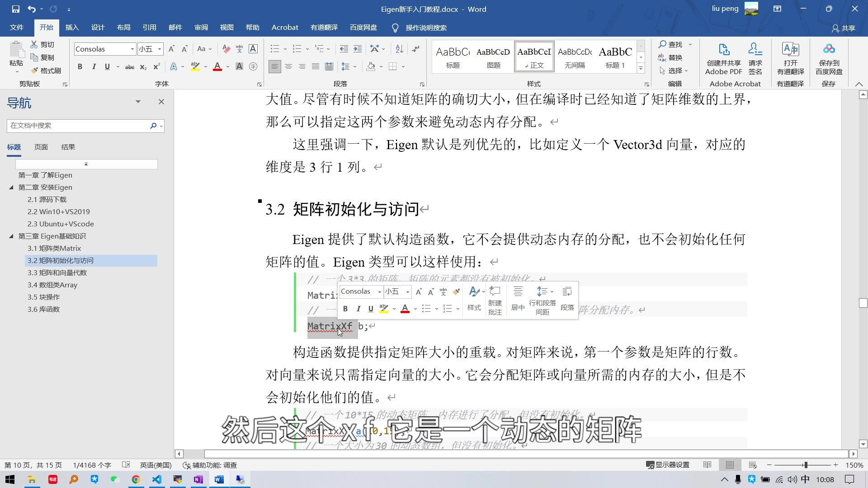
Task: Go to heading 2.2 Win10+VS2019
Action: [x=58, y=211]
